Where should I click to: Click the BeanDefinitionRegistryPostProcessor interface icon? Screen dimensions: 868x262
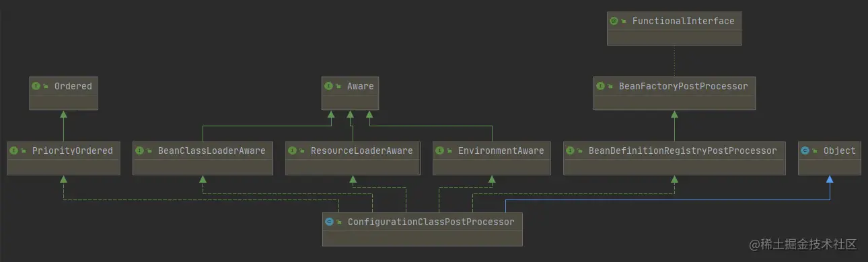pyautogui.click(x=571, y=151)
